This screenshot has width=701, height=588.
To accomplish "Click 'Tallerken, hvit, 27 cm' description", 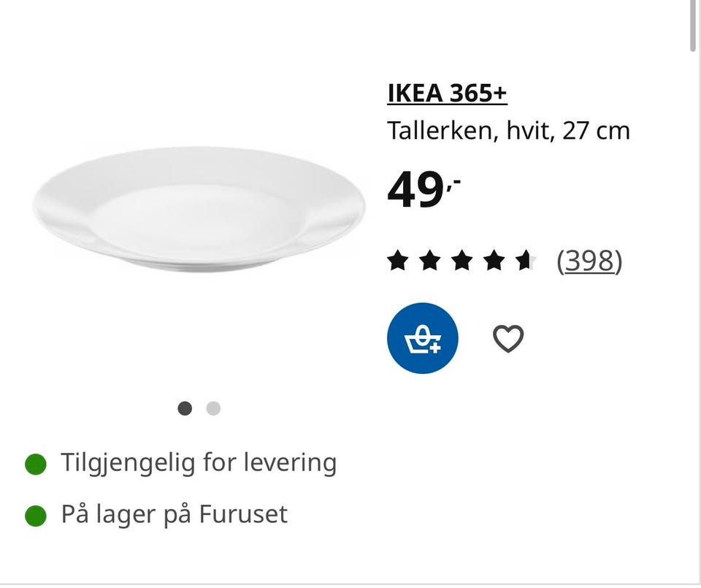I will pyautogui.click(x=508, y=131).
